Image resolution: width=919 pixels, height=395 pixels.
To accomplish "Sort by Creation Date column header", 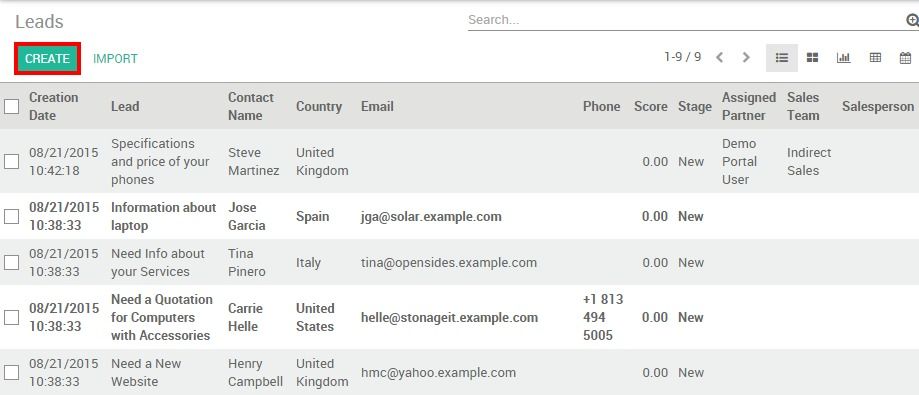I will coord(54,106).
